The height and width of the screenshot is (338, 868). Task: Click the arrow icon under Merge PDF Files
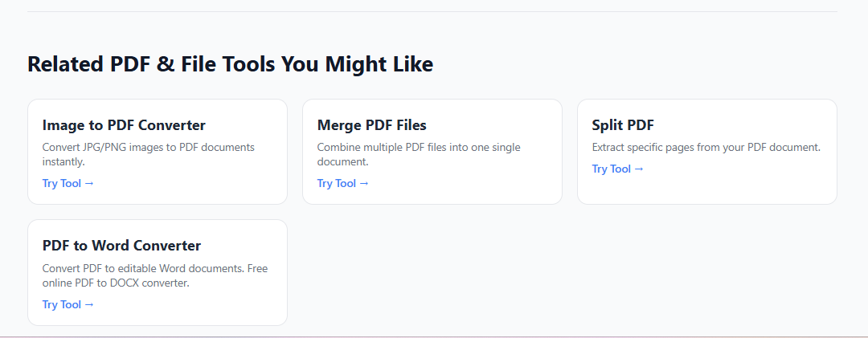click(x=364, y=184)
